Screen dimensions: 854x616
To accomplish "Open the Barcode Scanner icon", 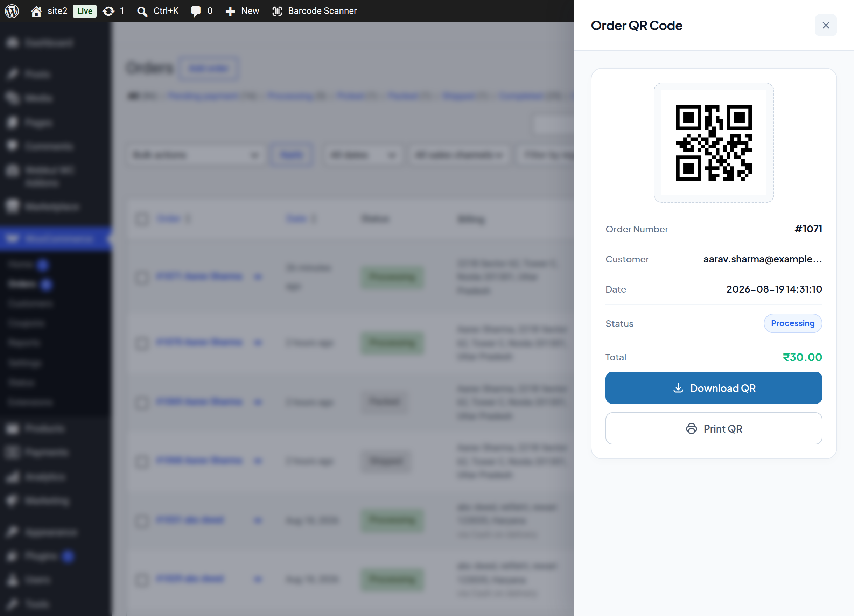I will click(277, 11).
